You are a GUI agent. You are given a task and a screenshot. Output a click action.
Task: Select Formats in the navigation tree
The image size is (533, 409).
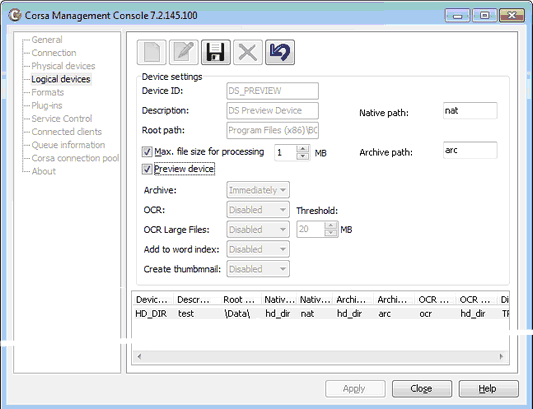coord(48,92)
